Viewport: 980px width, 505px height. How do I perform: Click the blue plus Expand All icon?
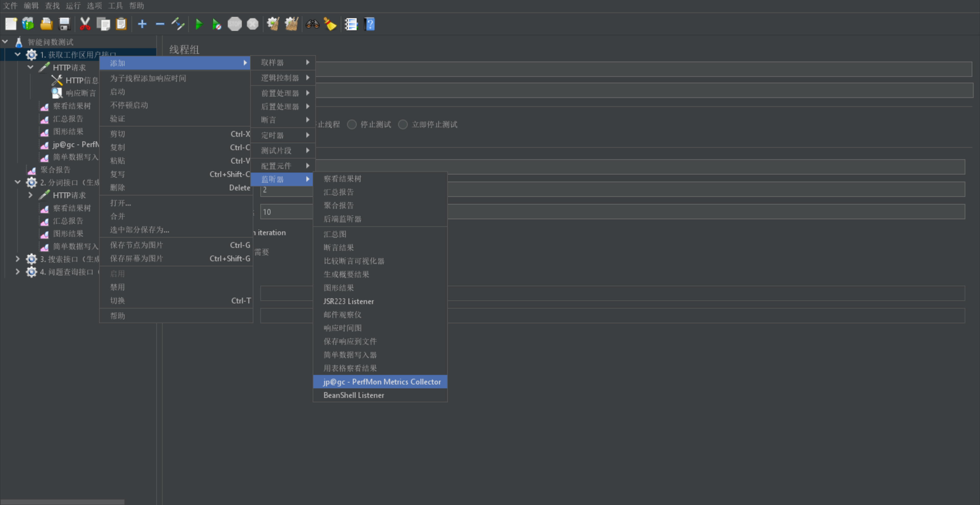coord(142,24)
